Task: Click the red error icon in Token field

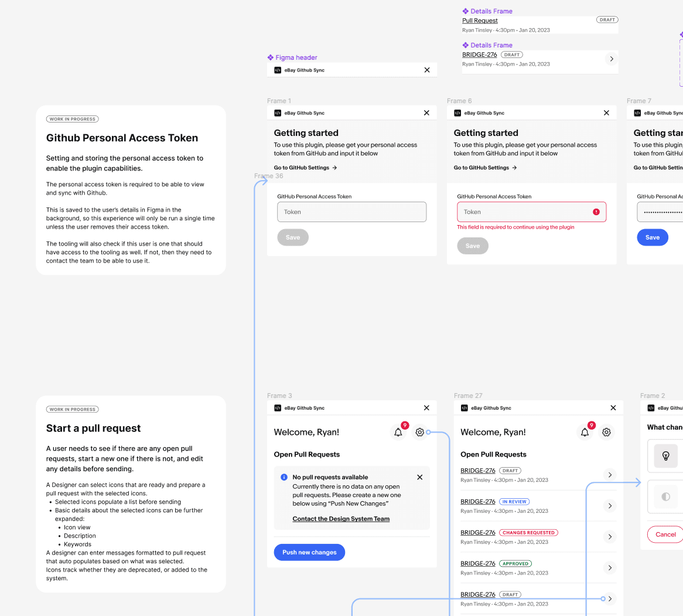Action: click(596, 212)
